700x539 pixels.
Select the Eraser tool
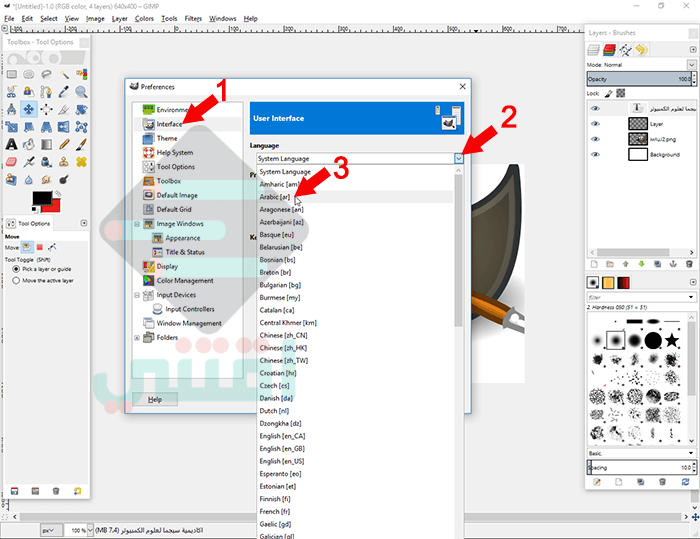12,162
